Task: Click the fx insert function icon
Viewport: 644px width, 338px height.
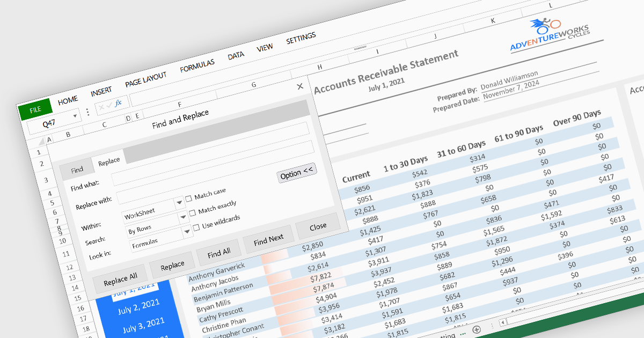Action: click(x=119, y=102)
